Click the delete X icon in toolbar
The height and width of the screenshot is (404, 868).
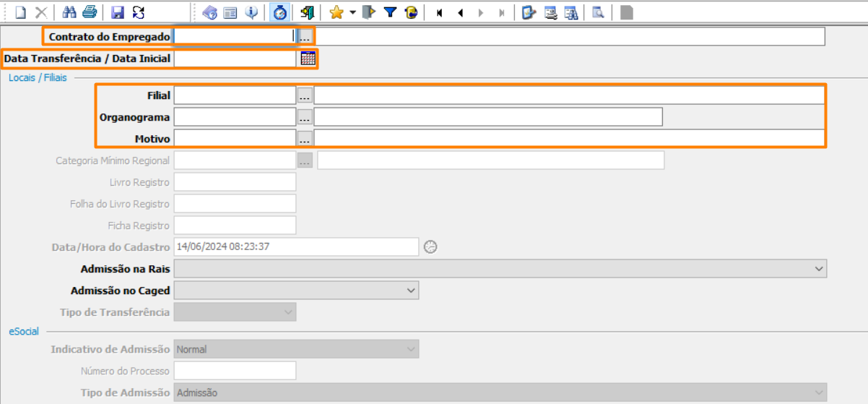(41, 12)
